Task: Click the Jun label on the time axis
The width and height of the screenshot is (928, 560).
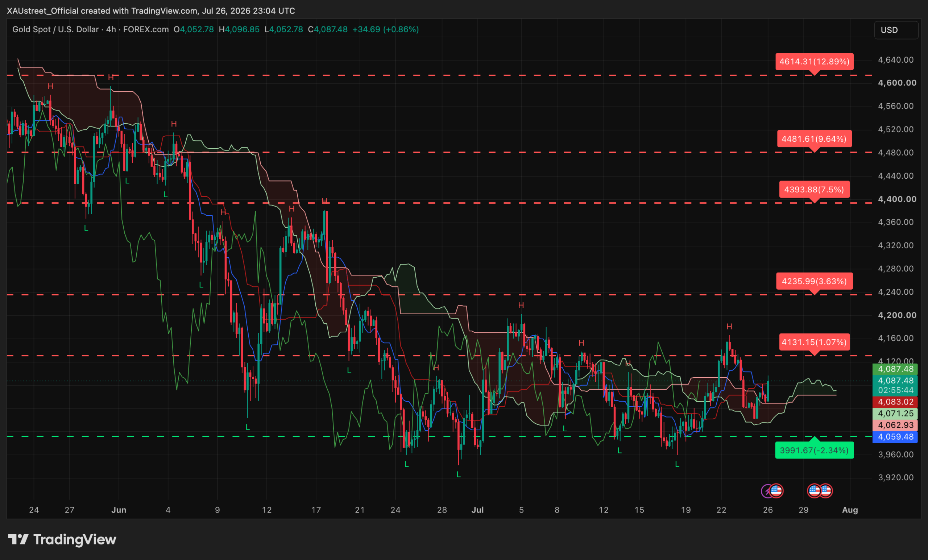Action: pos(119,510)
